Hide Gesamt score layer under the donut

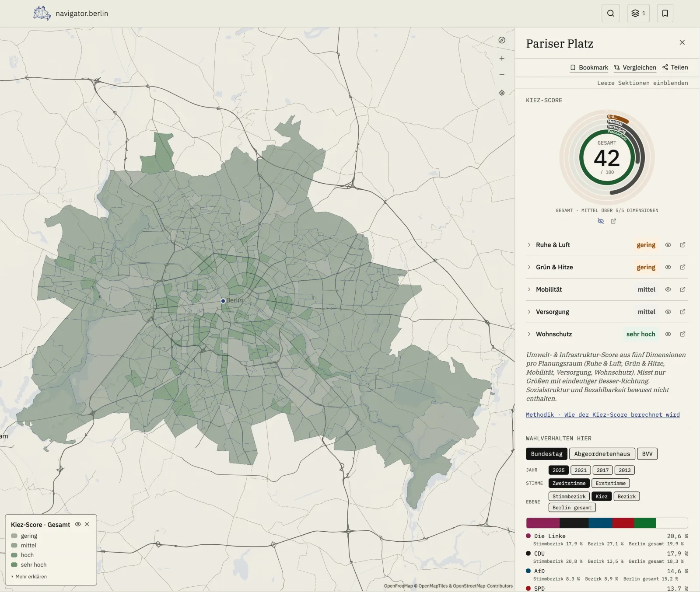point(601,221)
